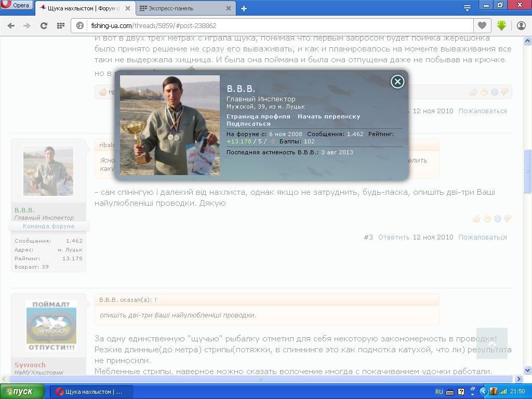The width and height of the screenshot is (532, 399).
Task: Click the scroll-to-top arrow button
Action: coord(491,343)
